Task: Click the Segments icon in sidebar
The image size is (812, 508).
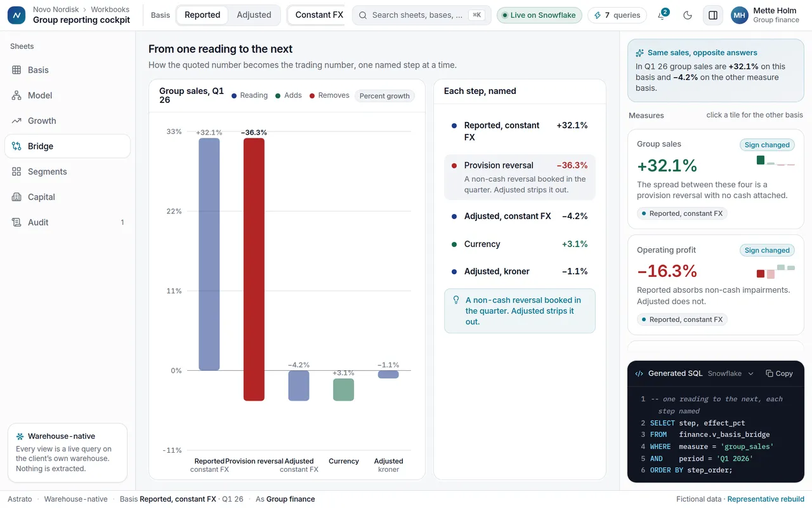Action: pyautogui.click(x=16, y=171)
